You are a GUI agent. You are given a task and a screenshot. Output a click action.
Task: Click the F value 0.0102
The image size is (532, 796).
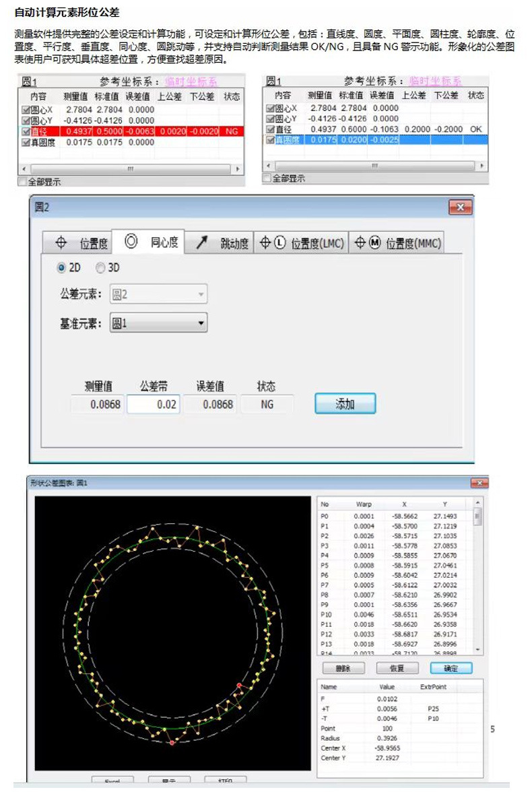point(387,699)
